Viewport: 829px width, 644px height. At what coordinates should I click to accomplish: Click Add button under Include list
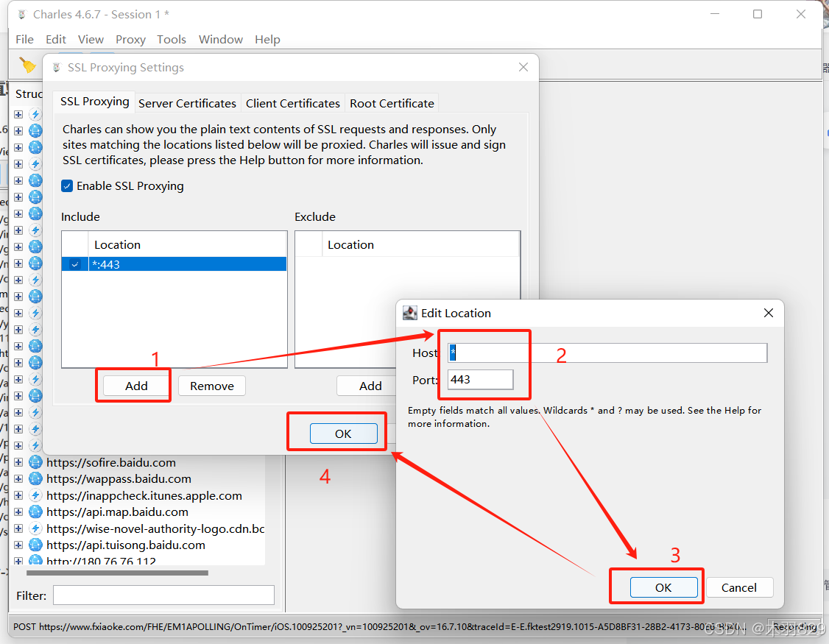pyautogui.click(x=136, y=386)
